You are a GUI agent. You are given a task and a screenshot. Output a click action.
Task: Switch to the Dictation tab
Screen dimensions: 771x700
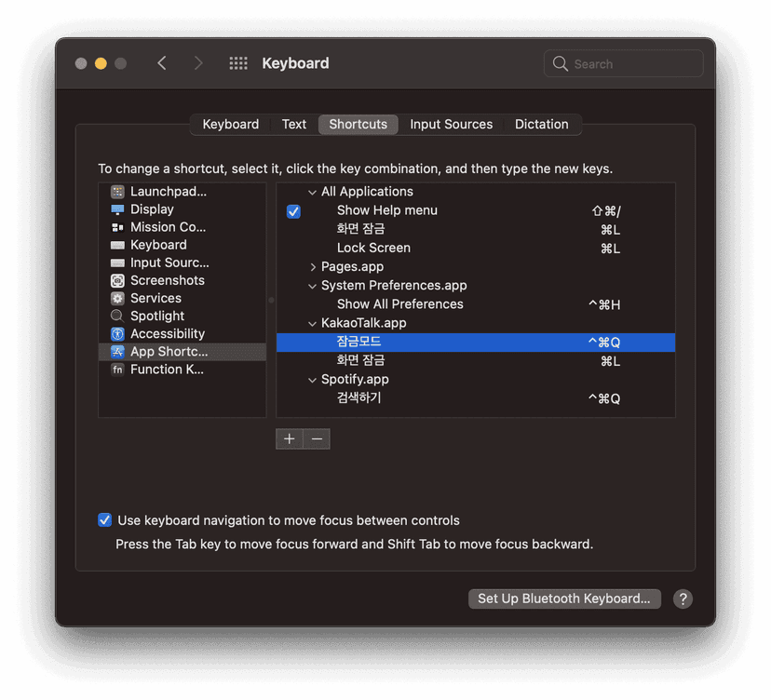pyautogui.click(x=542, y=124)
